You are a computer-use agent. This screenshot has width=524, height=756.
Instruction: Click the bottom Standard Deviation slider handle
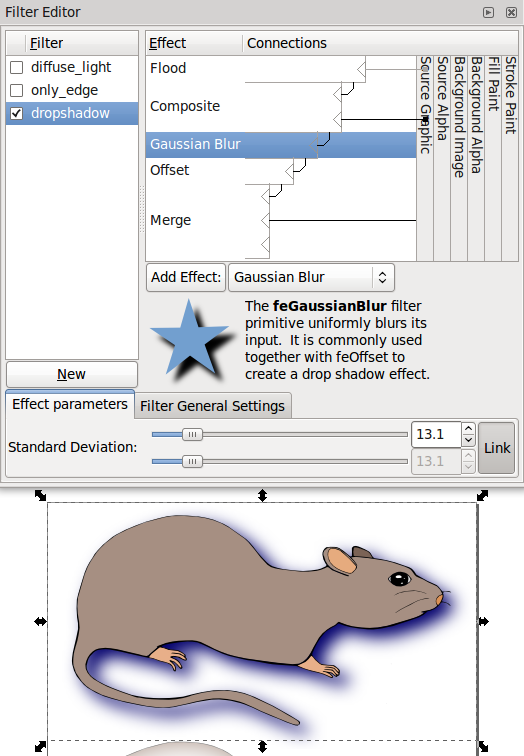coord(192,461)
